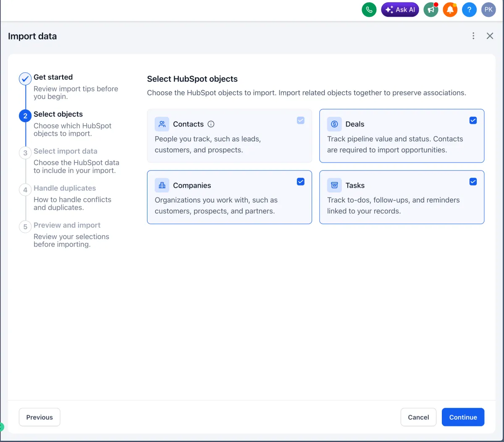Click the Previous button
Screen dimensions: 504x442
click(39, 417)
